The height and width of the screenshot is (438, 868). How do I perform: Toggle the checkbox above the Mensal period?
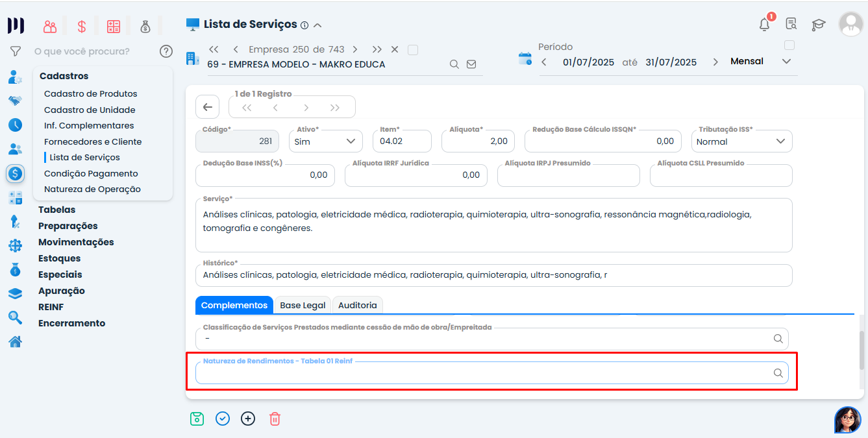[x=789, y=45]
